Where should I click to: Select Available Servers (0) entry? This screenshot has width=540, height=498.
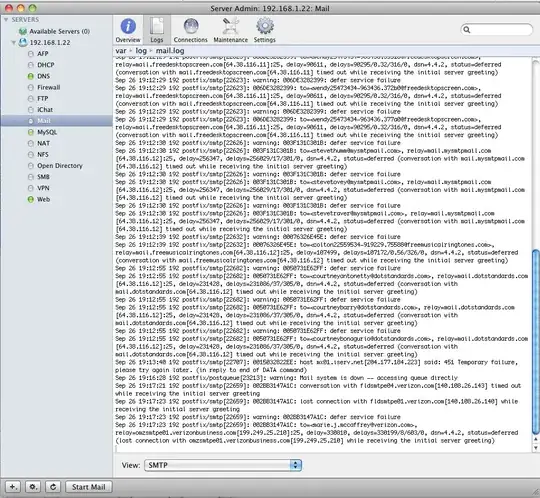(59, 31)
